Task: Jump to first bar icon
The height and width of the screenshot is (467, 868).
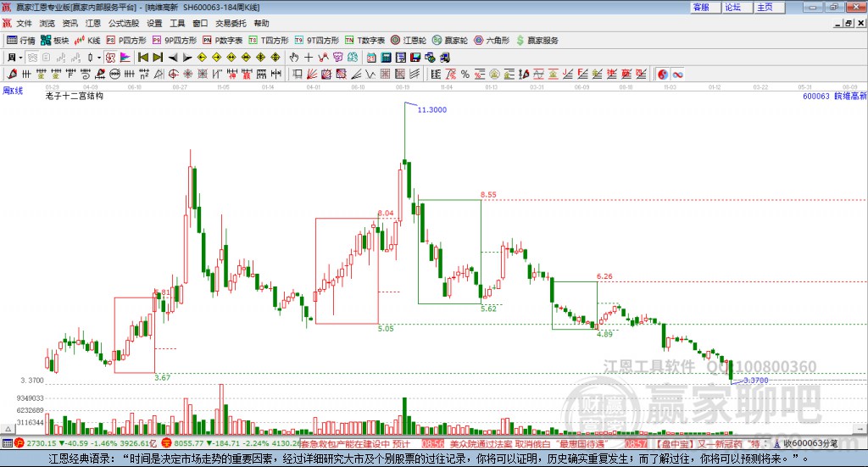Action: [x=142, y=58]
